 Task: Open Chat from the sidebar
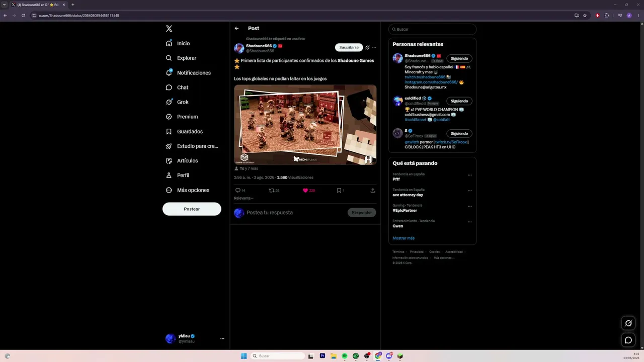coord(177,87)
